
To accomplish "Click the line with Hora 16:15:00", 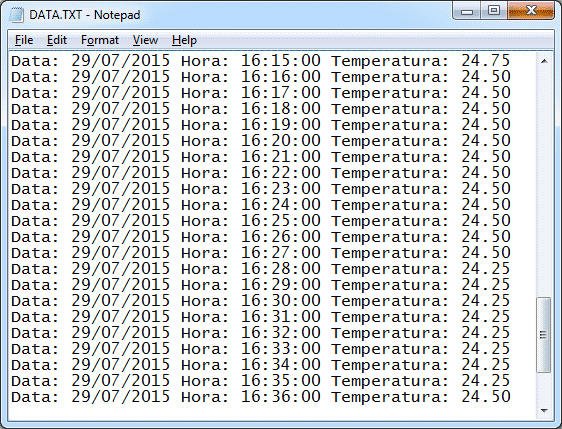I will (260, 61).
